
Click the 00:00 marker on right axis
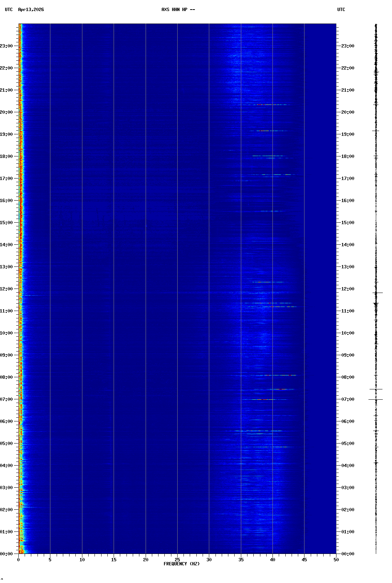point(348,554)
